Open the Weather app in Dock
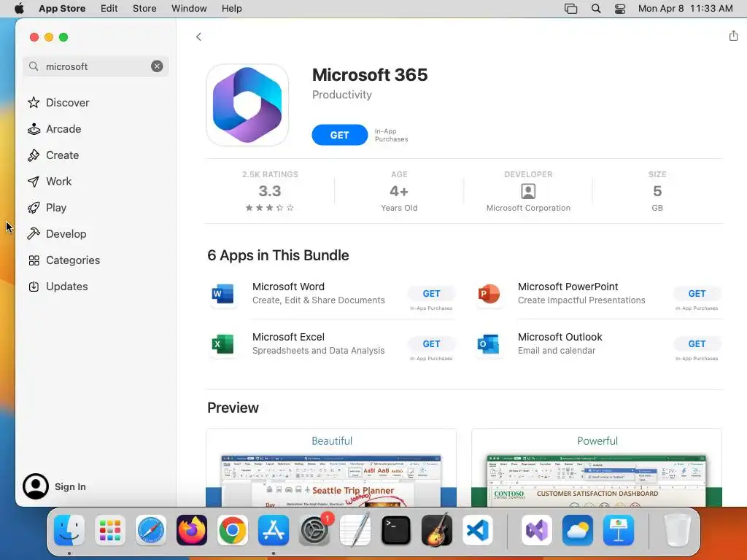 click(578, 530)
